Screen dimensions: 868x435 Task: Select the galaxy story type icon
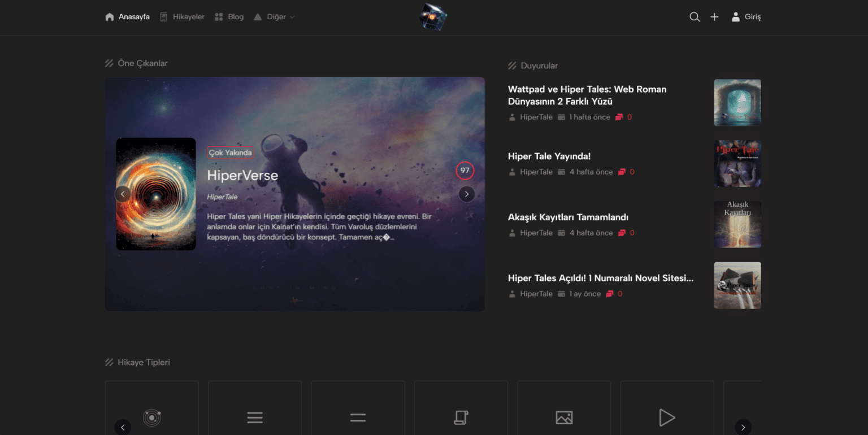pos(151,417)
